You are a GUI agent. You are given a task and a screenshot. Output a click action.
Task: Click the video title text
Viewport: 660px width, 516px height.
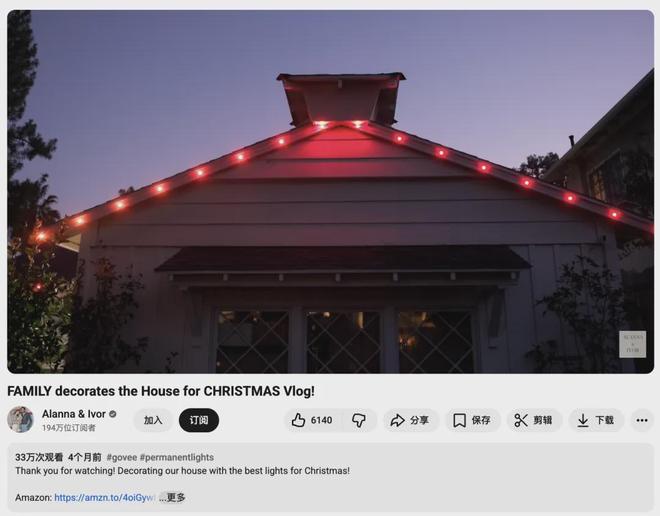click(161, 391)
